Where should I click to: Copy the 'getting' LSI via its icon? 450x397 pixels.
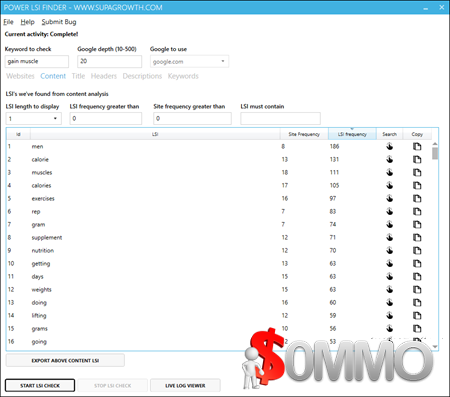(417, 263)
